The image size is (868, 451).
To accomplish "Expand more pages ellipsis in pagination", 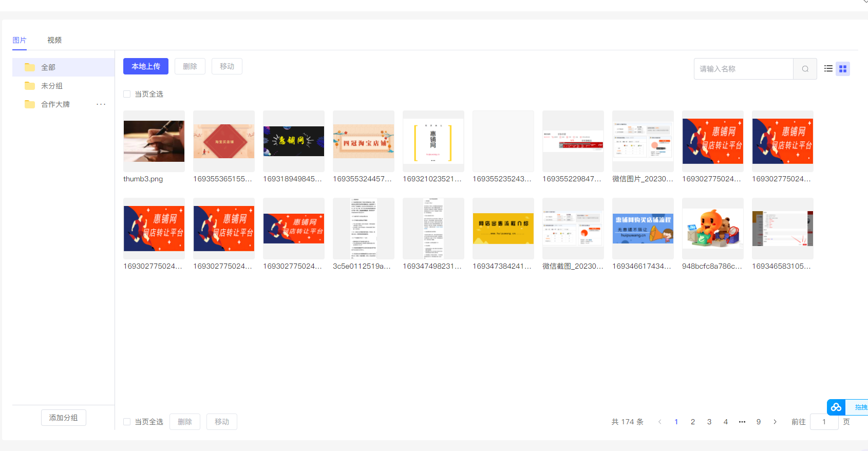I will click(x=742, y=422).
